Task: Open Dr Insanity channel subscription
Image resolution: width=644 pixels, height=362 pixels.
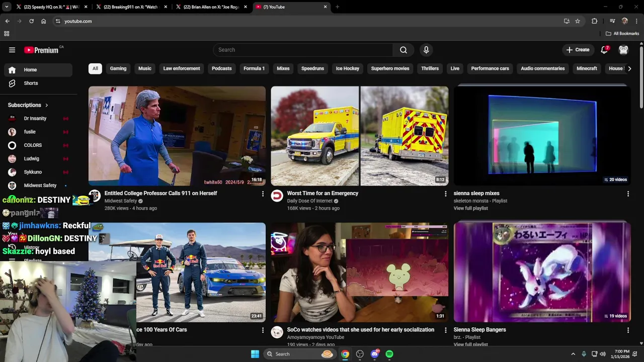Action: [x=38, y=118]
